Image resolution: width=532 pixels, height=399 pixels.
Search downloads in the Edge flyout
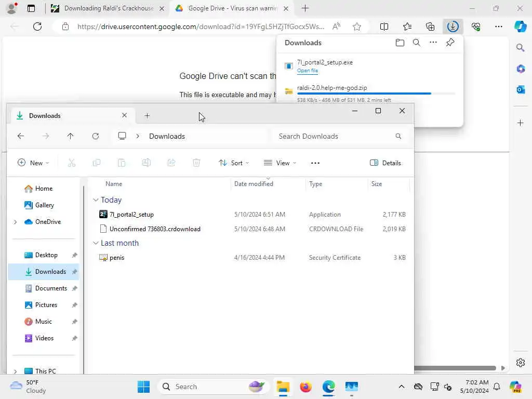click(x=416, y=43)
